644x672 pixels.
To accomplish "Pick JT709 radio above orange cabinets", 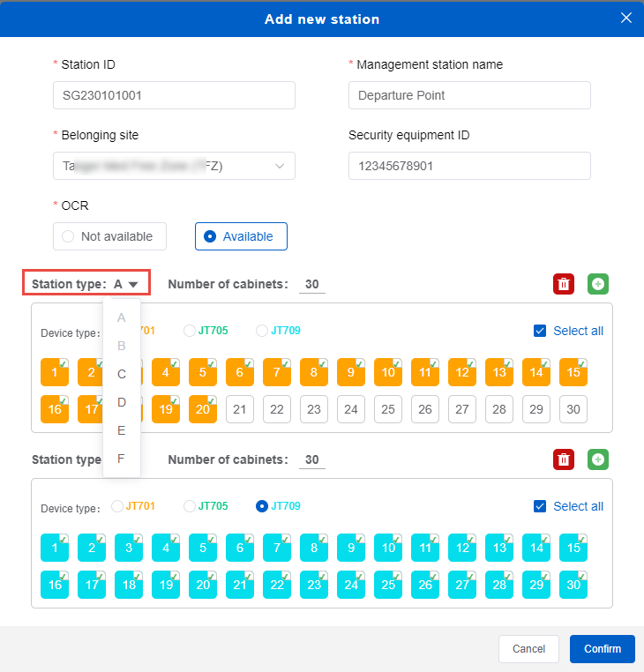I will tap(262, 332).
